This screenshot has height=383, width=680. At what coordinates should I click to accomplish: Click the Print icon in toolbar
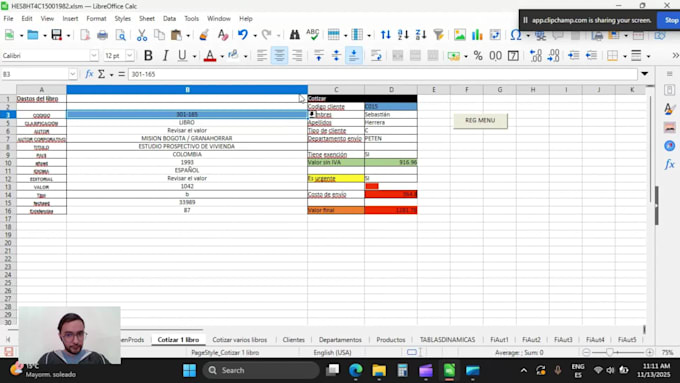click(x=102, y=35)
